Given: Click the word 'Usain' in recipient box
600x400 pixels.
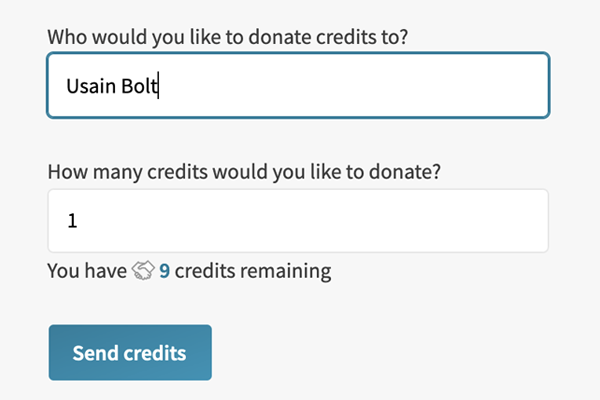Looking at the screenshot, I should pos(92,86).
